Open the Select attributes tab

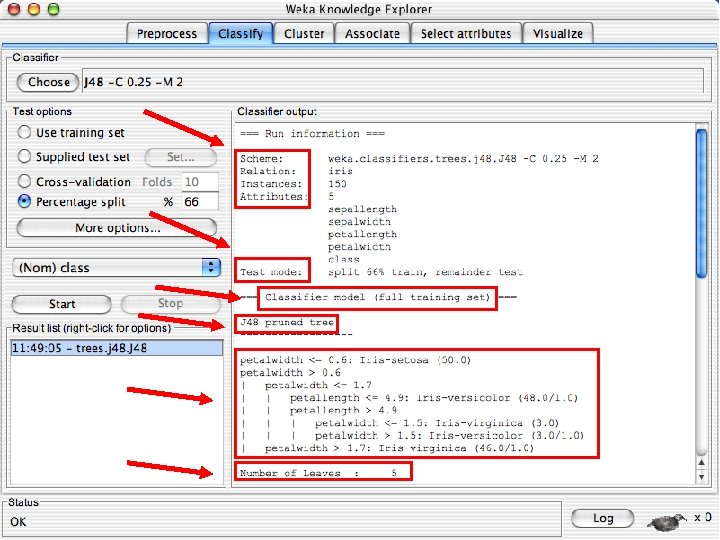466,34
